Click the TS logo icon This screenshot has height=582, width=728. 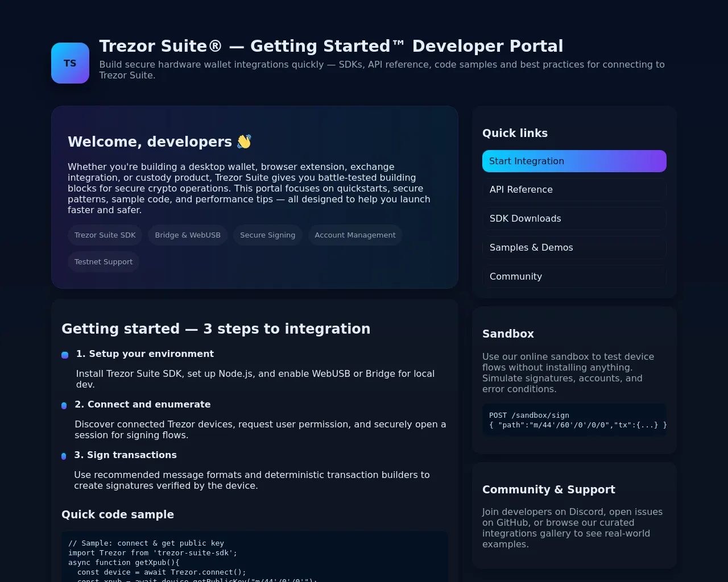point(70,63)
